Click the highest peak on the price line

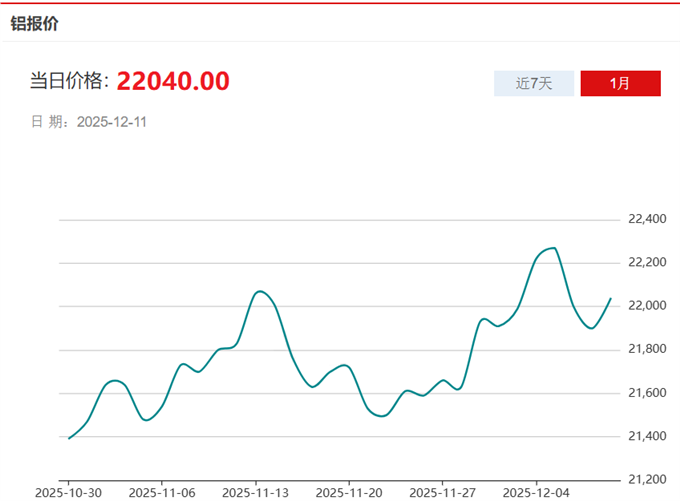pyautogui.click(x=553, y=248)
